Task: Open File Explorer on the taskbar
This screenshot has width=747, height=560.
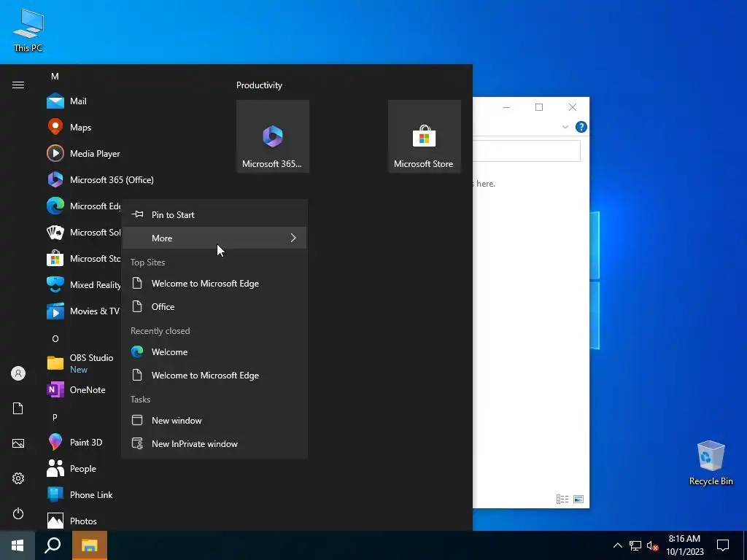Action: [x=90, y=545]
